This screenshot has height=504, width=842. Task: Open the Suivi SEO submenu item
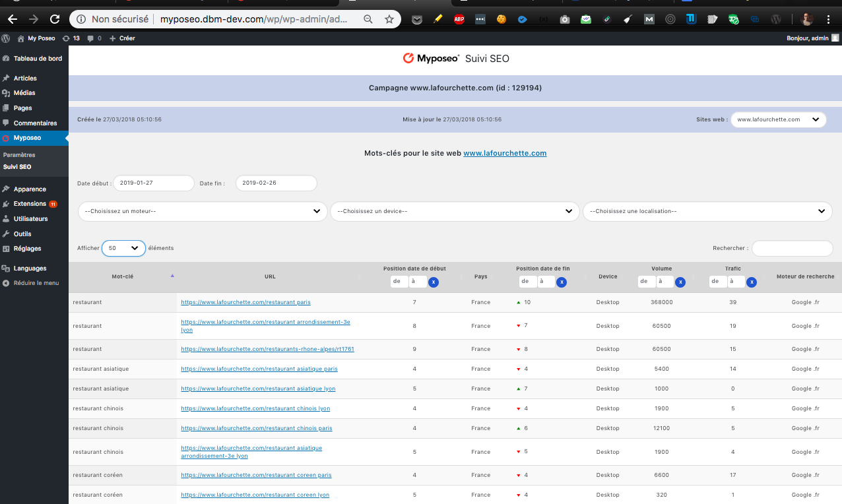tap(17, 167)
